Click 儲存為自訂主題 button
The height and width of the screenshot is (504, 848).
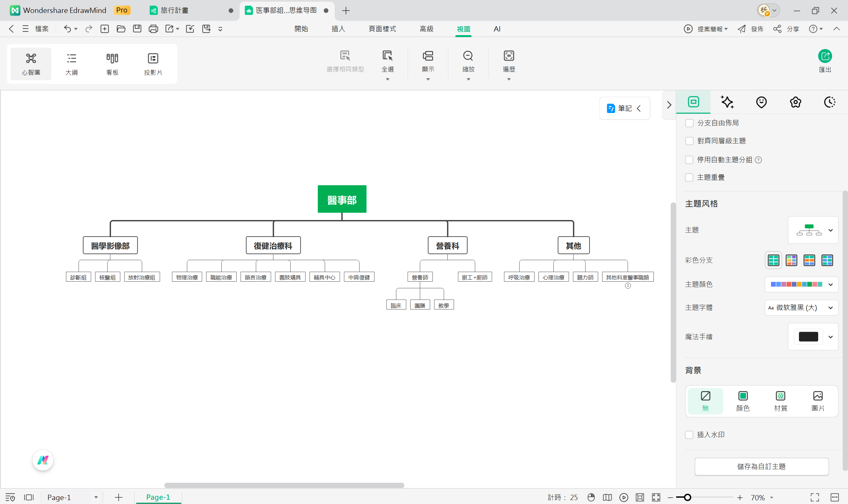tap(761, 466)
